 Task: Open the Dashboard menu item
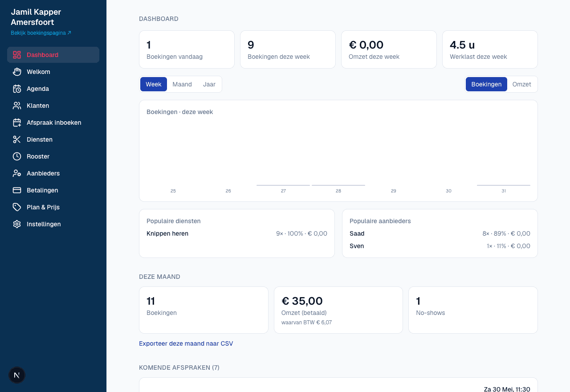[53, 55]
